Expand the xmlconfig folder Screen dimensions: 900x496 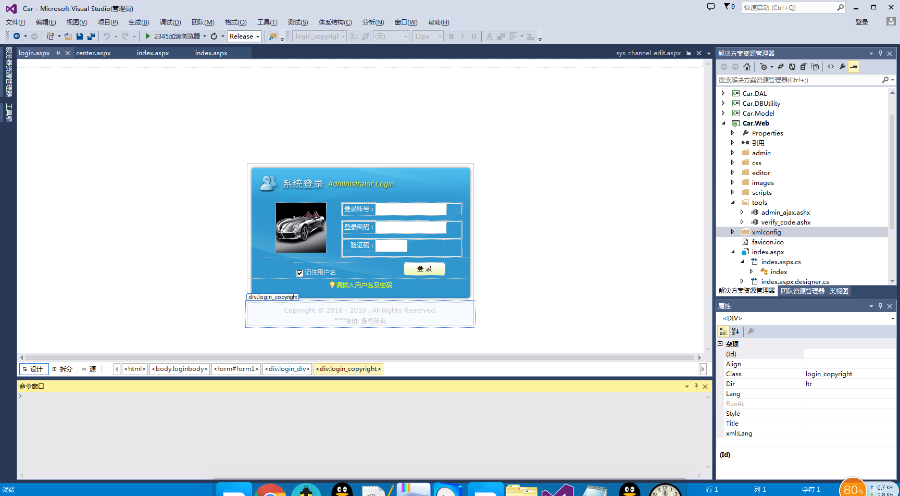[732, 232]
